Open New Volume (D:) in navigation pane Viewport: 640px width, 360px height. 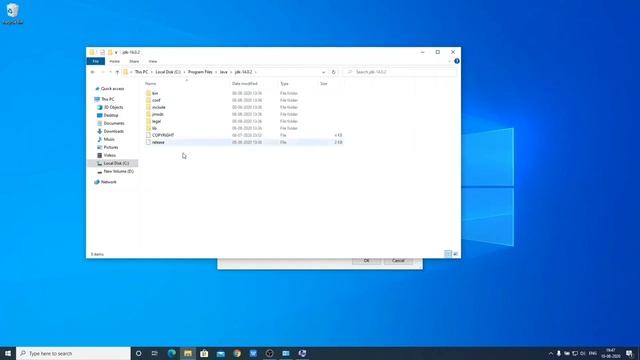coord(115,171)
